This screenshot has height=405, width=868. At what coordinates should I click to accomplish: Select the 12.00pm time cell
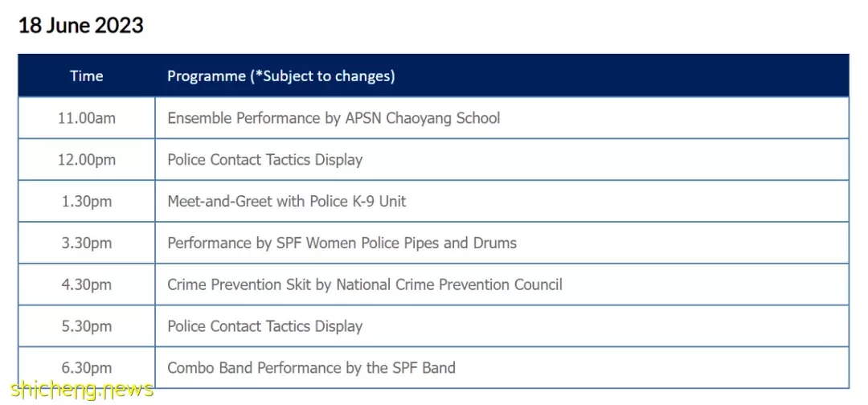tap(86, 160)
